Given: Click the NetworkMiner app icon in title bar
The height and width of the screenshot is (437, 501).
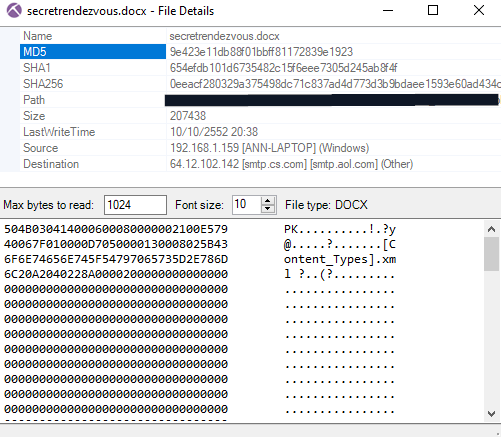Looking at the screenshot, I should pyautogui.click(x=14, y=11).
